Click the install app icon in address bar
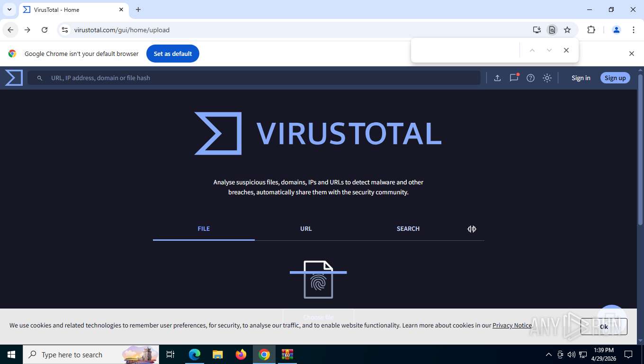The width and height of the screenshot is (644, 364). [x=537, y=30]
